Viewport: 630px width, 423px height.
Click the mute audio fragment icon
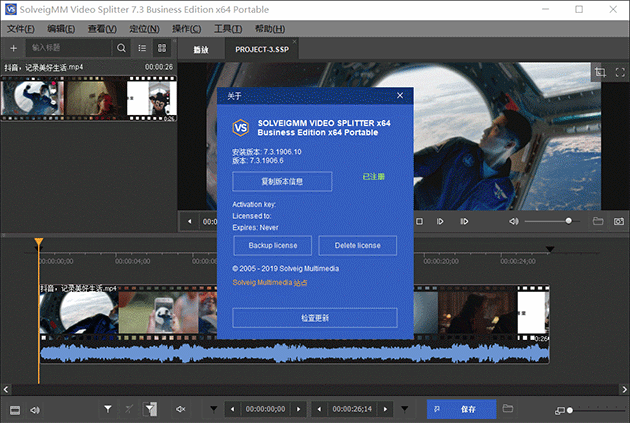180,409
